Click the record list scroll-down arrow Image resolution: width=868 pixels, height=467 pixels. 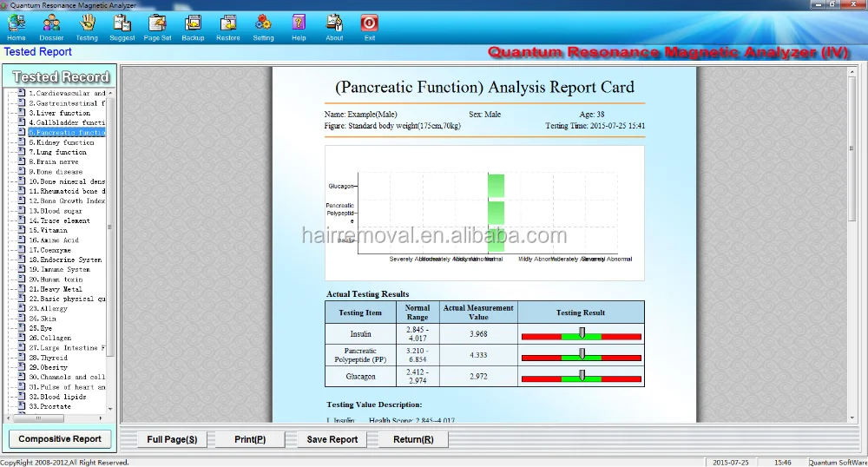click(x=110, y=409)
